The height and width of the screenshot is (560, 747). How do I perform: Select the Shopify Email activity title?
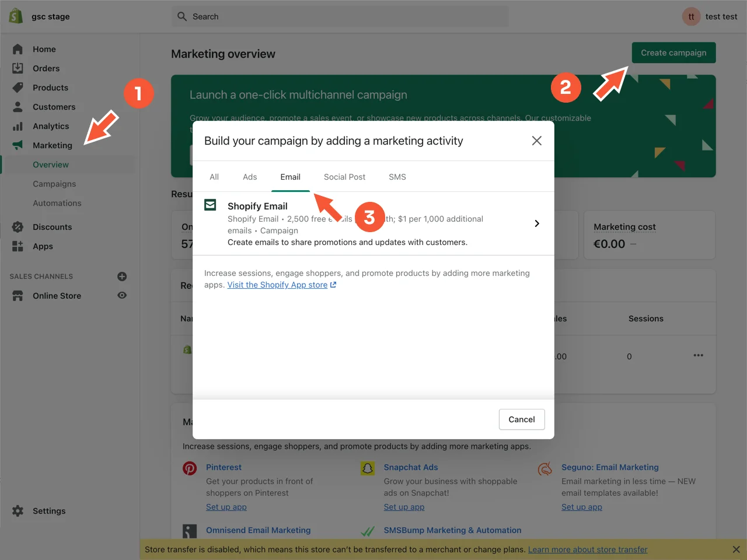[257, 206]
